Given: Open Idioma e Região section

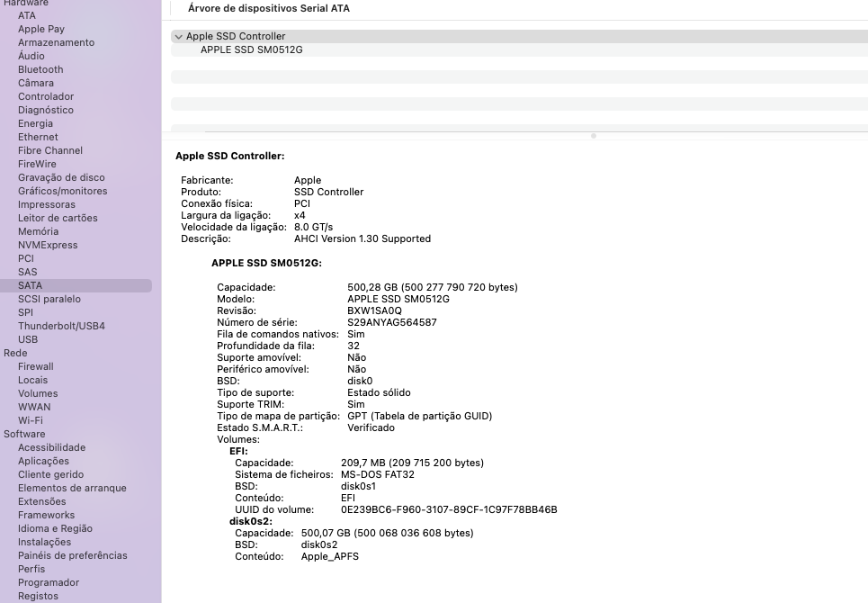Looking at the screenshot, I should (55, 529).
